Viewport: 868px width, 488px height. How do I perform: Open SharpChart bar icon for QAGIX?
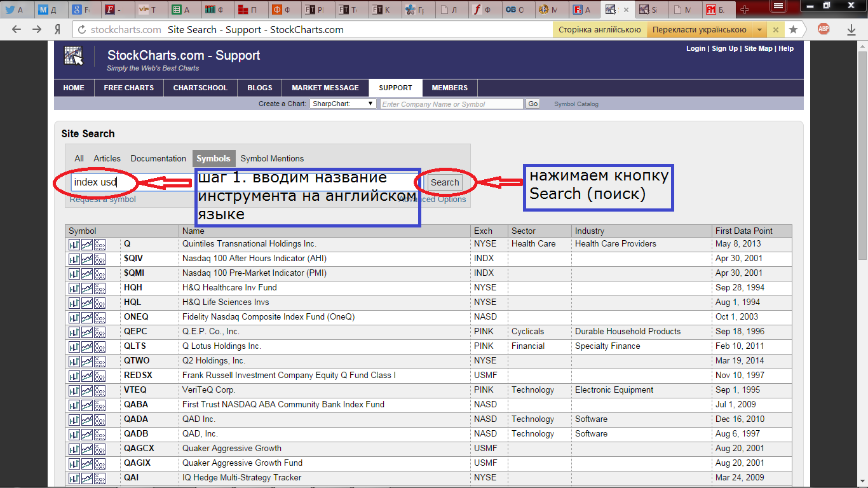pyautogui.click(x=74, y=463)
